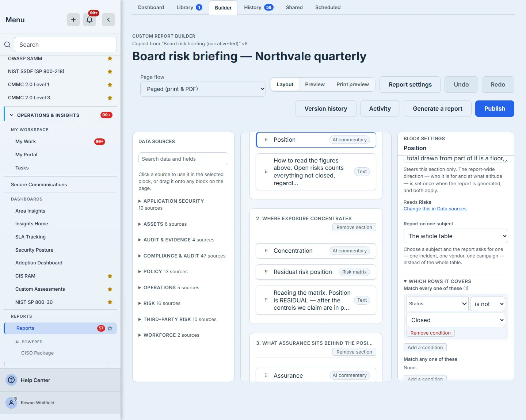Viewport: 526px width, 420px height.
Task: Click Generate a report button
Action: 438,108
